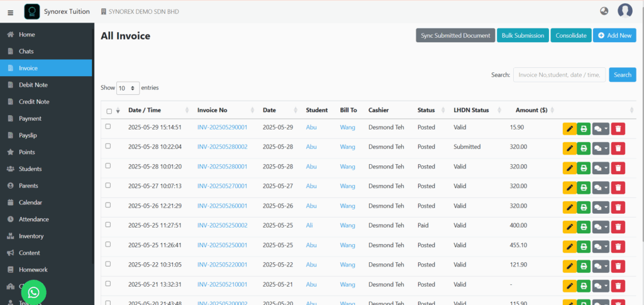Open student link Ali
644x305 pixels.
[309, 225]
